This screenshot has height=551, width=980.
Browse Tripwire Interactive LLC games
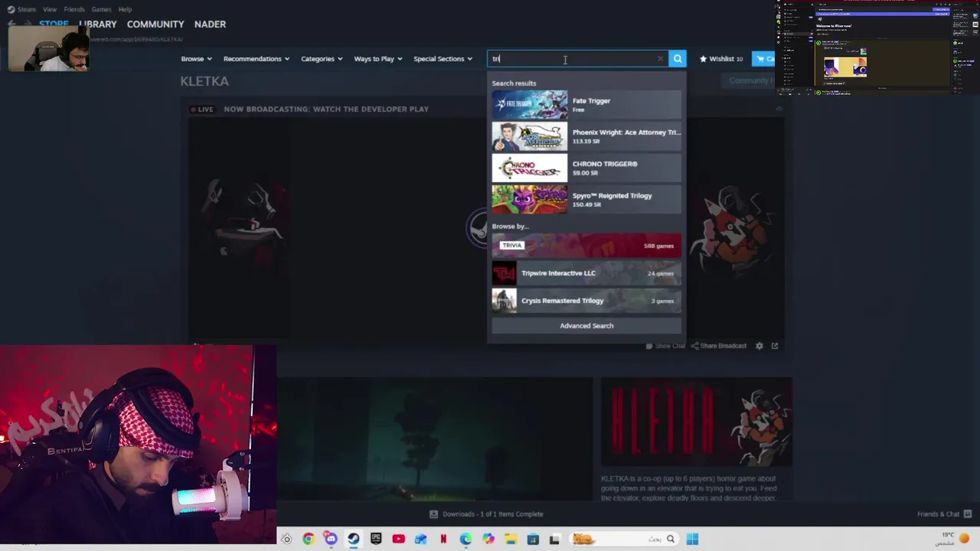586,273
